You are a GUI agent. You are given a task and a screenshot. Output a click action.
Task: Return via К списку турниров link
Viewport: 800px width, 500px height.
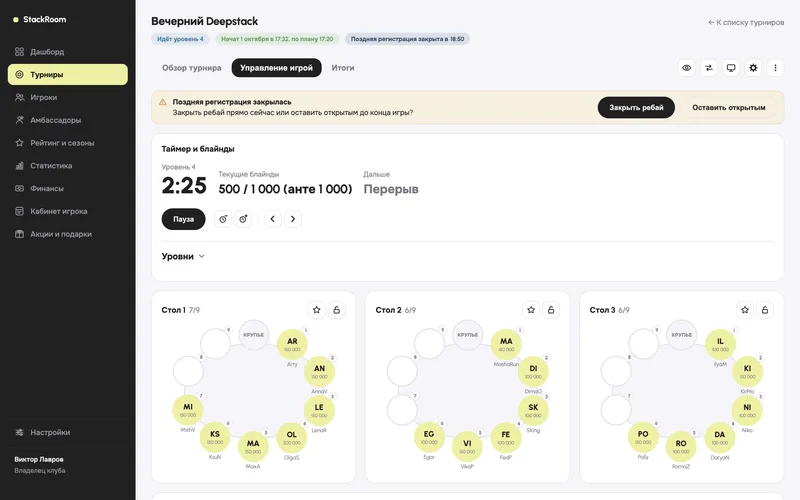(746, 22)
